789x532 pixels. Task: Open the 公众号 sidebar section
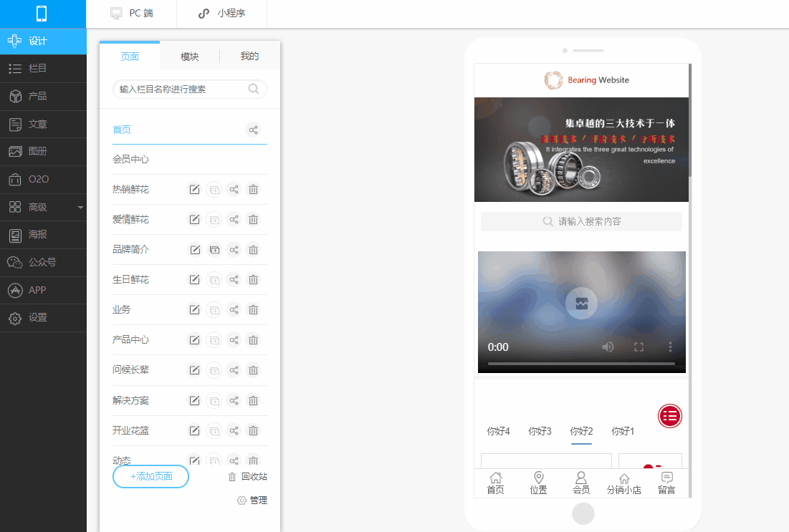click(x=43, y=263)
